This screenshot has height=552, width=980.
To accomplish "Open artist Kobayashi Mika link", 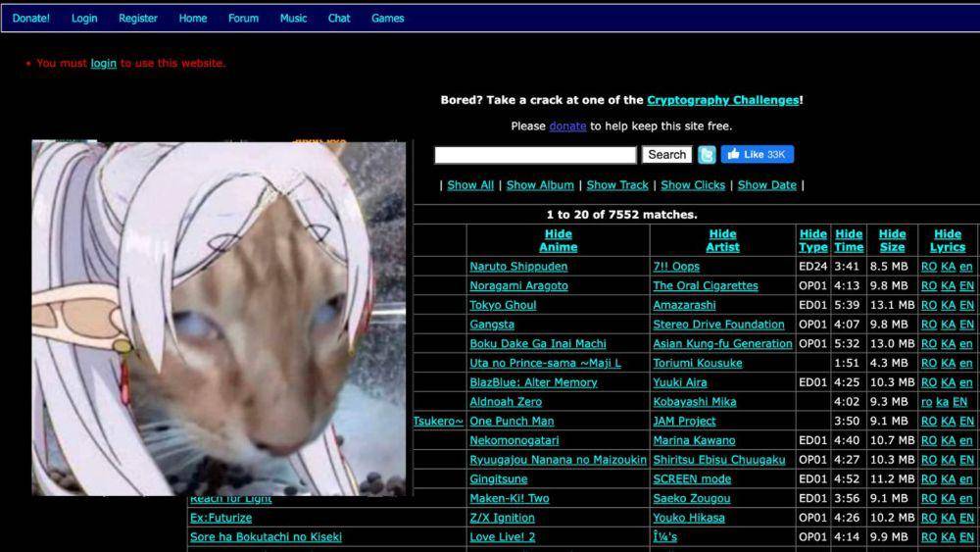I will [x=695, y=402].
